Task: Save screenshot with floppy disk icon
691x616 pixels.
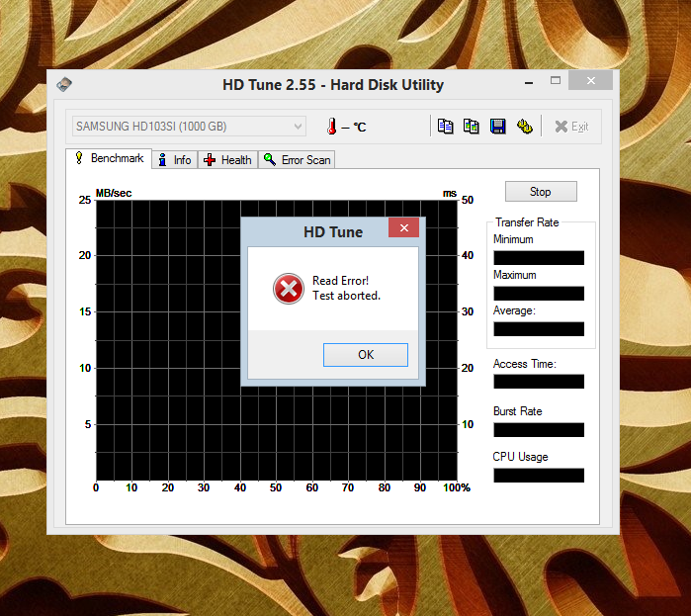Action: click(x=498, y=127)
